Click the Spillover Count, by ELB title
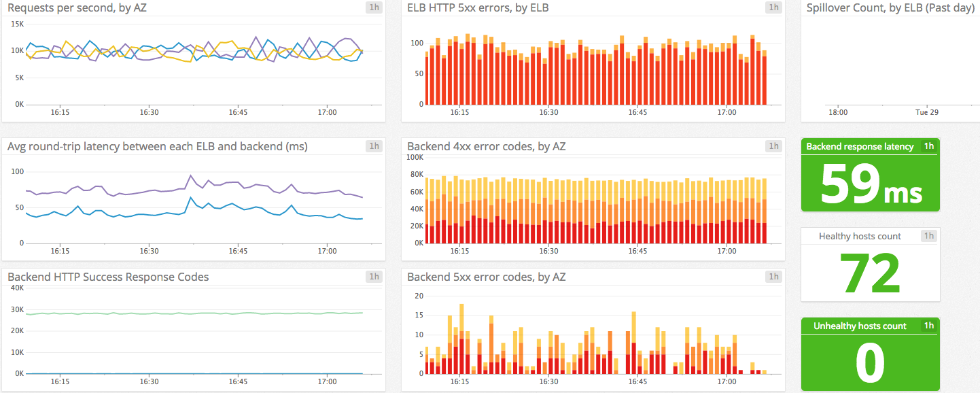This screenshot has width=980, height=393. pos(892,7)
